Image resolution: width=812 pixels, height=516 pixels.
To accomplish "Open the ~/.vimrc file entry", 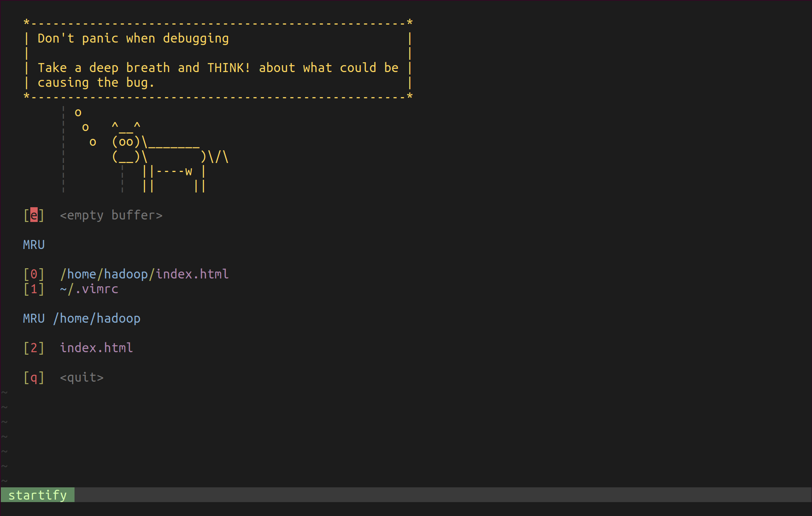I will point(89,289).
